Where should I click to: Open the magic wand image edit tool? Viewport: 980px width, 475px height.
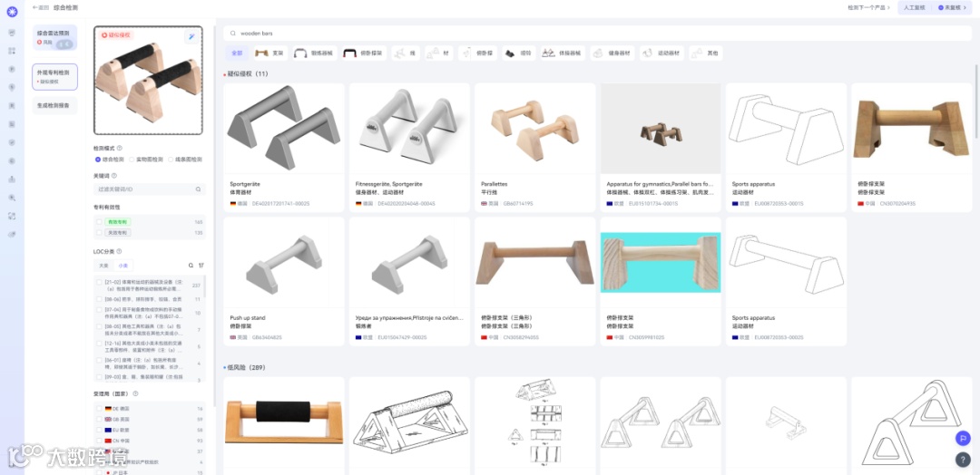tap(191, 37)
